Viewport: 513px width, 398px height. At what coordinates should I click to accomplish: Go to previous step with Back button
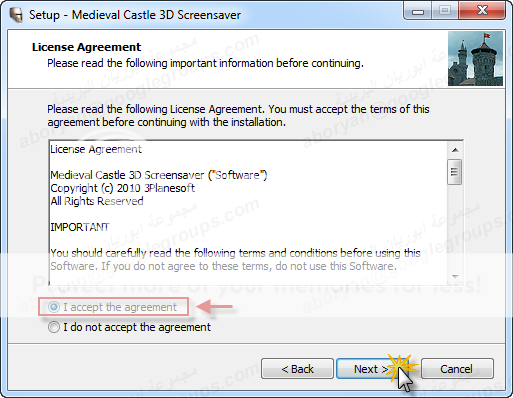pyautogui.click(x=297, y=369)
